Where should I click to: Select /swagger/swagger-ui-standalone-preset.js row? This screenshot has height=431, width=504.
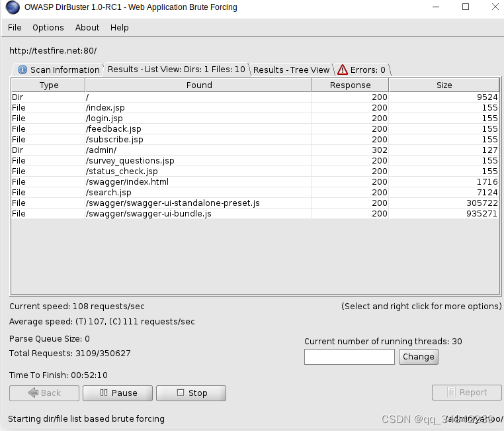pyautogui.click(x=255, y=203)
